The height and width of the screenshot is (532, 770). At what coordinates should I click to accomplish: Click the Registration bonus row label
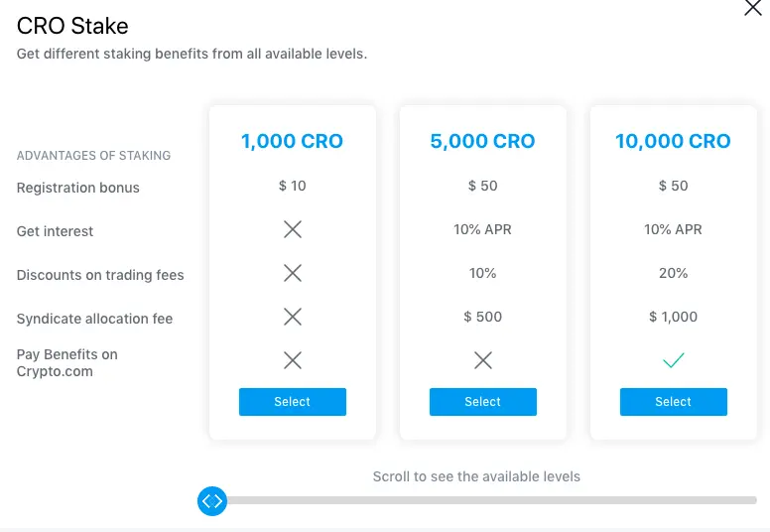(78, 188)
